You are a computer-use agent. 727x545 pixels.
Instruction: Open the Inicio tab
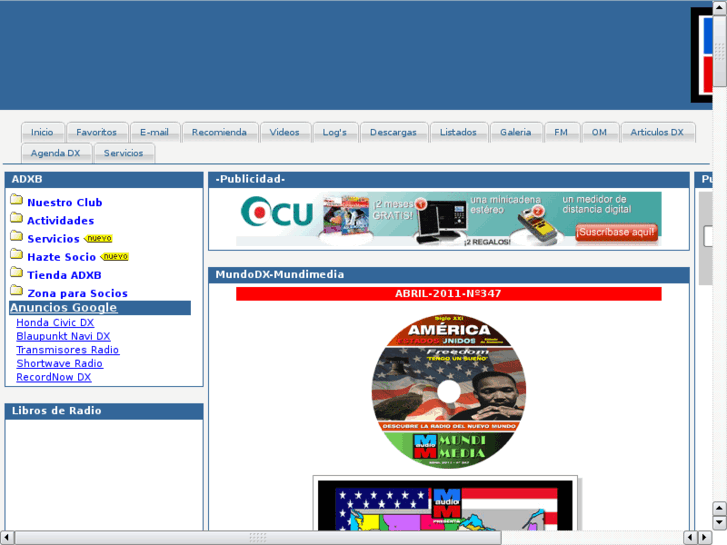point(42,132)
